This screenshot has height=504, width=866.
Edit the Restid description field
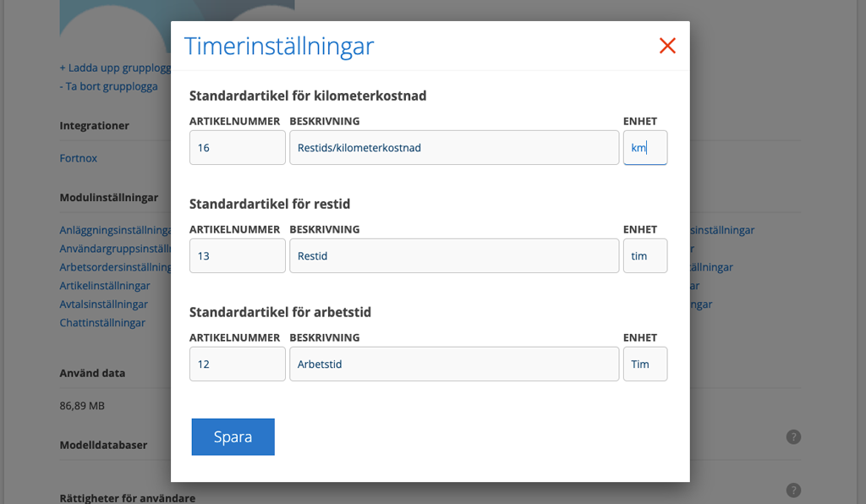[x=454, y=255]
